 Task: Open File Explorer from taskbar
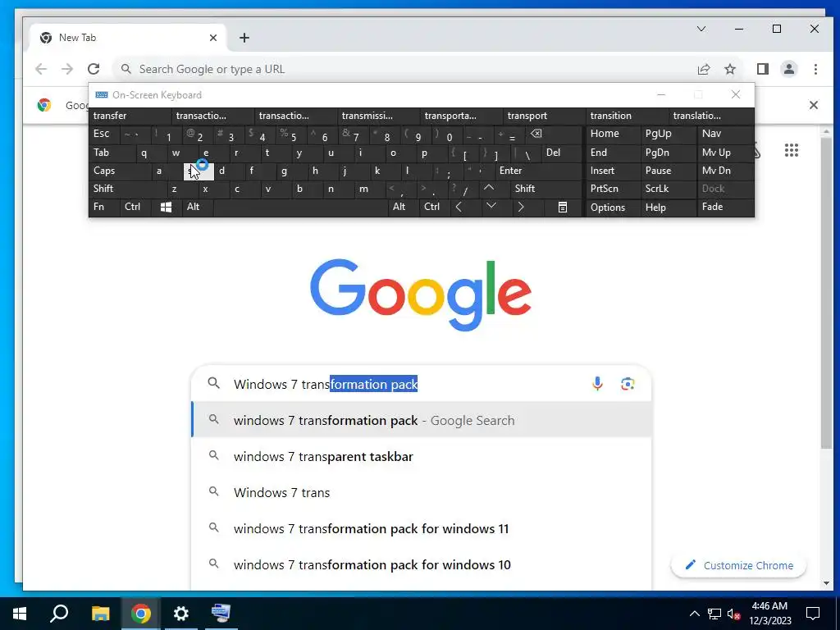pyautogui.click(x=100, y=614)
